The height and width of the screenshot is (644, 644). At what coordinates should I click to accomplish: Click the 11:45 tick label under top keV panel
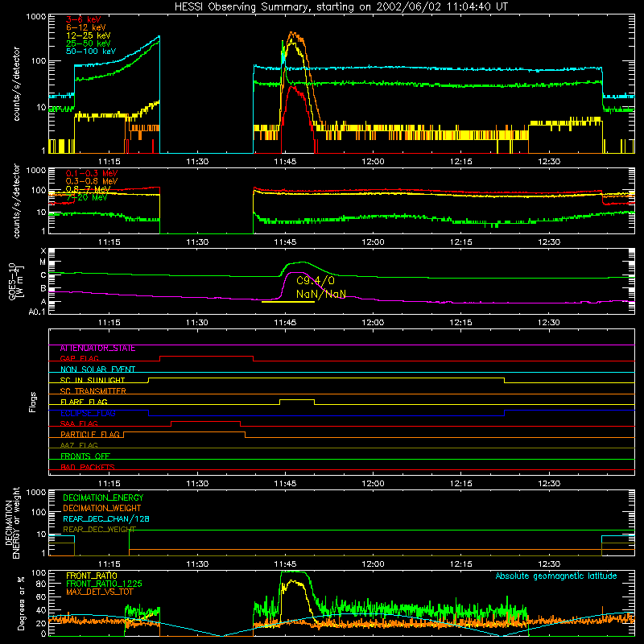tap(285, 162)
